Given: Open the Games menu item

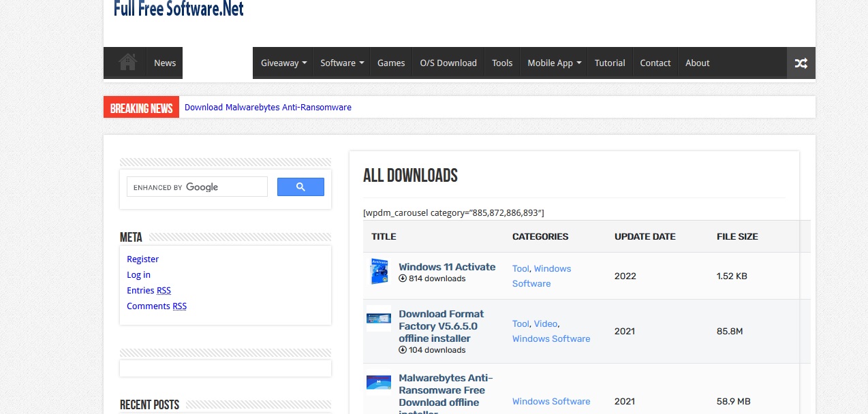Looking at the screenshot, I should point(391,63).
